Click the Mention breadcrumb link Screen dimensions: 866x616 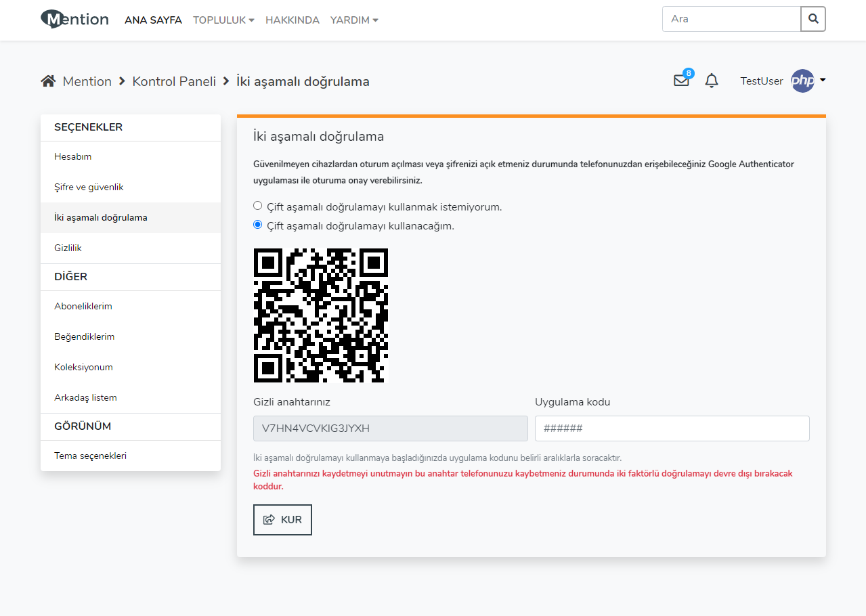87,81
